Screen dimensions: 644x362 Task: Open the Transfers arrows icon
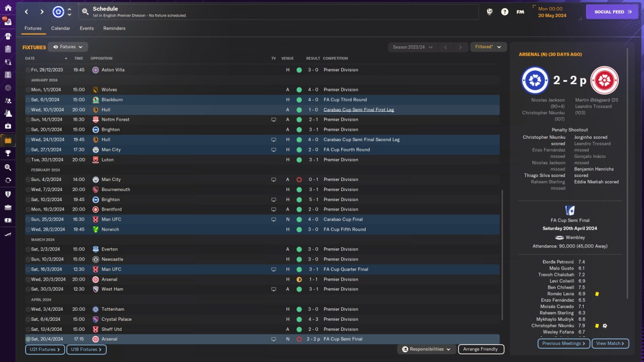pyautogui.click(x=8, y=180)
